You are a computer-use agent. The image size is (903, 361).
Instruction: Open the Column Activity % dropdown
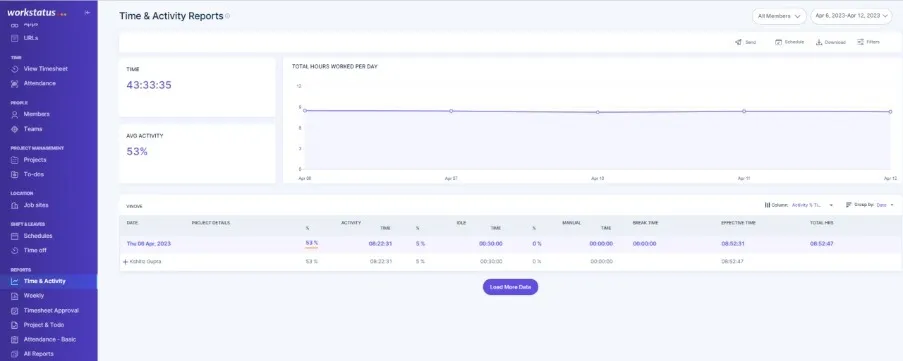point(799,205)
